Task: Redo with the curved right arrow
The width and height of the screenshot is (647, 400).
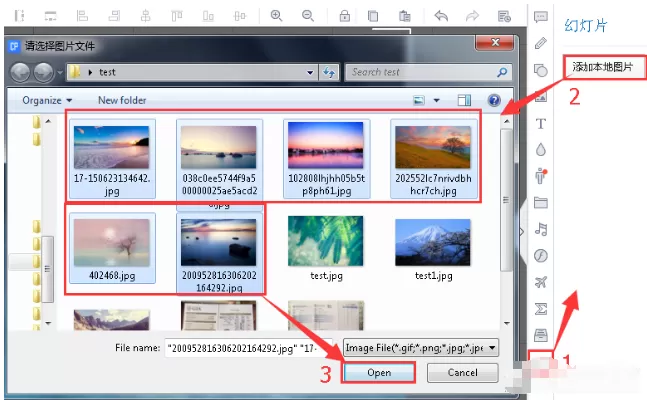Action: tap(472, 16)
